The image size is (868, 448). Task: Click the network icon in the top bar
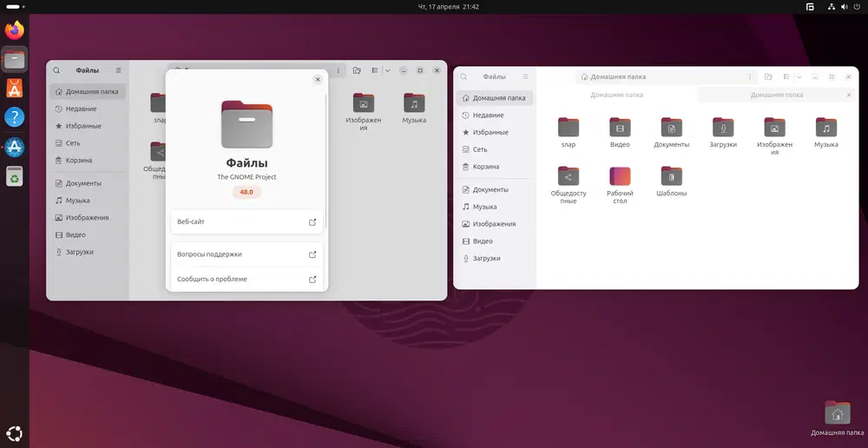(832, 7)
